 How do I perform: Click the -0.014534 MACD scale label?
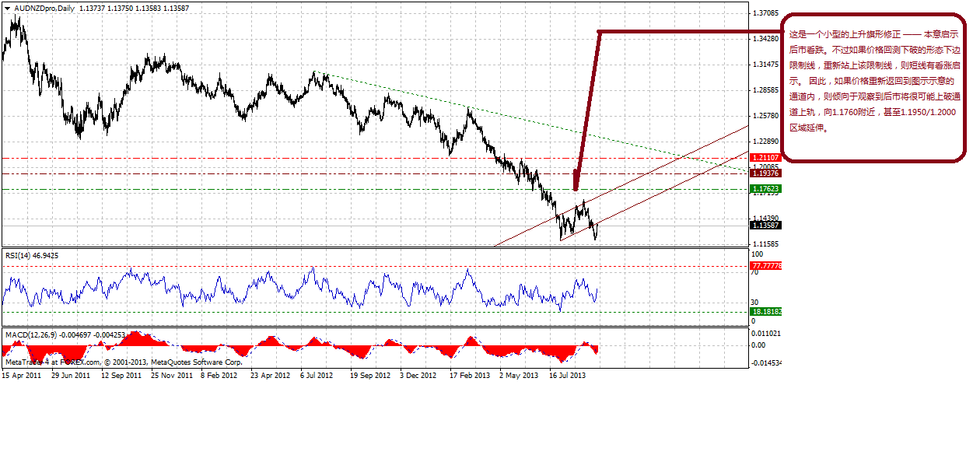[765, 362]
